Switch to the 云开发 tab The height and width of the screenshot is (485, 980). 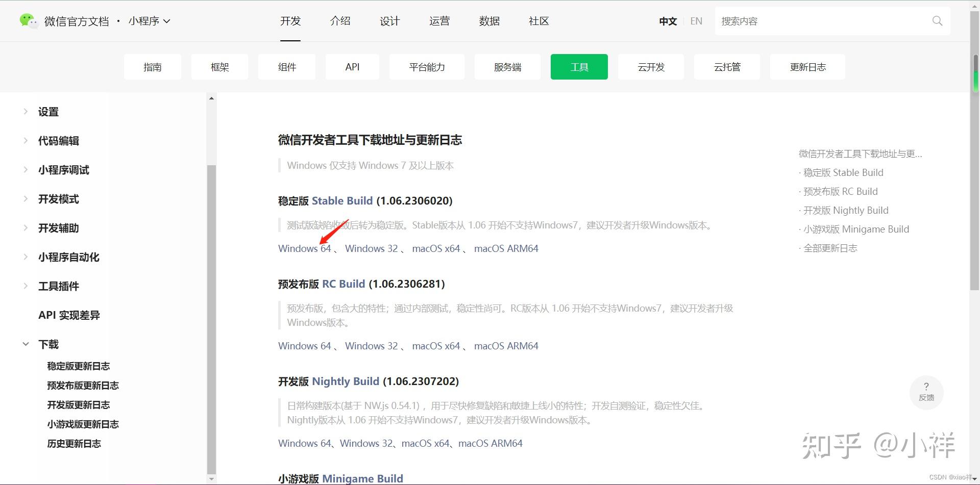[x=650, y=67]
